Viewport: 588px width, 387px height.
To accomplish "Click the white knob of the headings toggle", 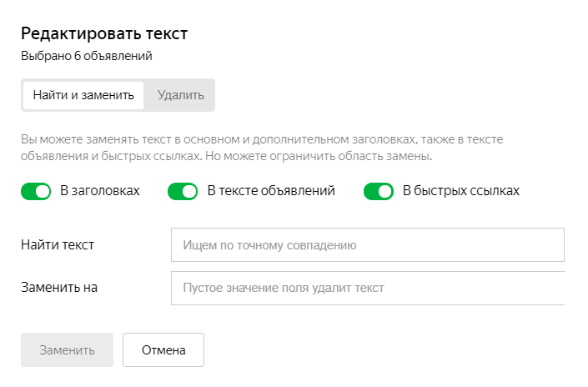I will pyautogui.click(x=43, y=191).
